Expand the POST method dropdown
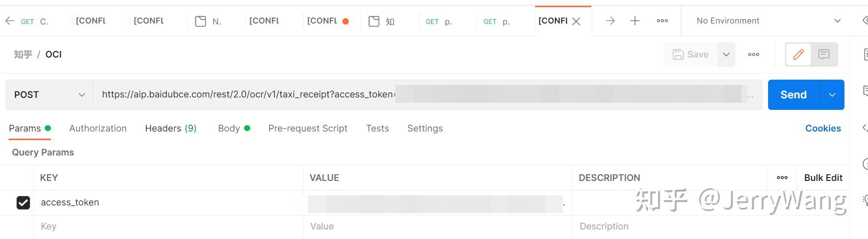The width and height of the screenshot is (868, 239). click(x=49, y=95)
